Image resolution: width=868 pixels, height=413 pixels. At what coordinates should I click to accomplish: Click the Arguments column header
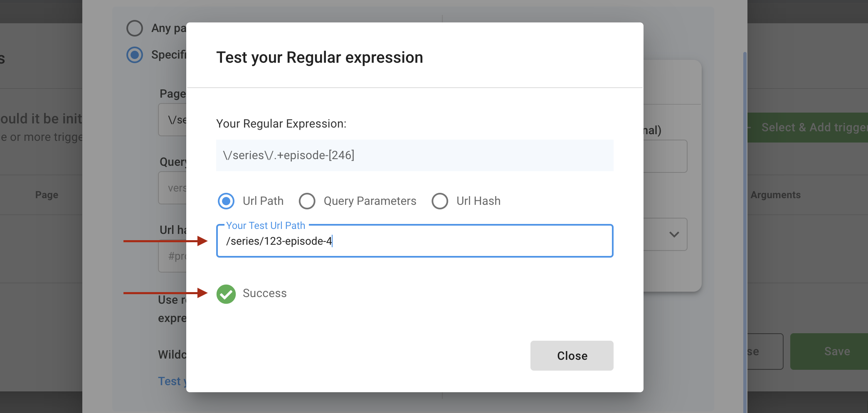click(775, 195)
